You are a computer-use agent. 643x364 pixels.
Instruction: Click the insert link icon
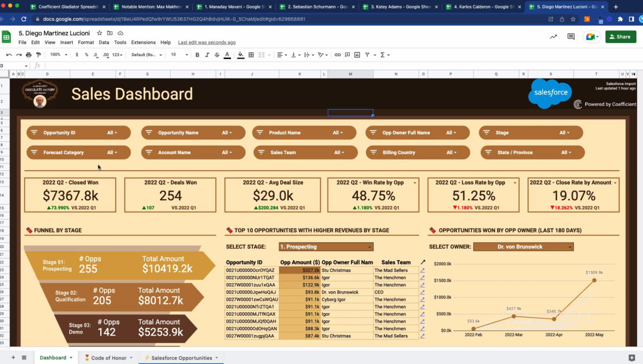point(338,55)
